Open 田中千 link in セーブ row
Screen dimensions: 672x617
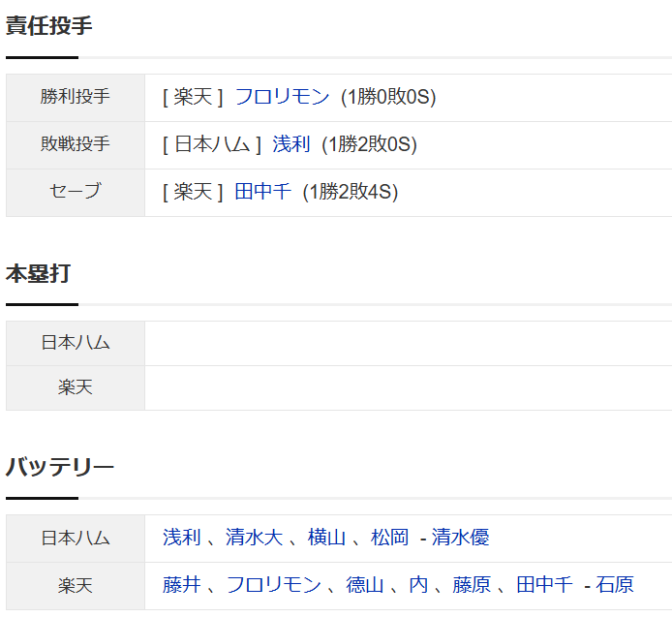[262, 192]
